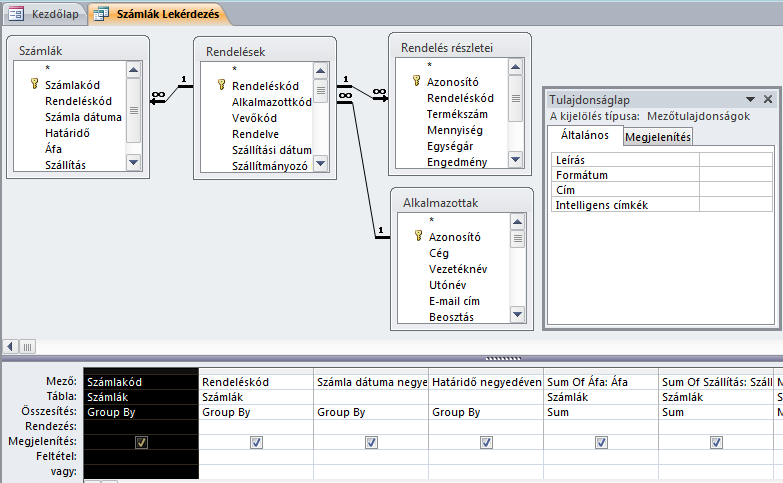
Task: Open Sum Összesítés cell under Sum Of Szállítás
Action: (x=716, y=412)
